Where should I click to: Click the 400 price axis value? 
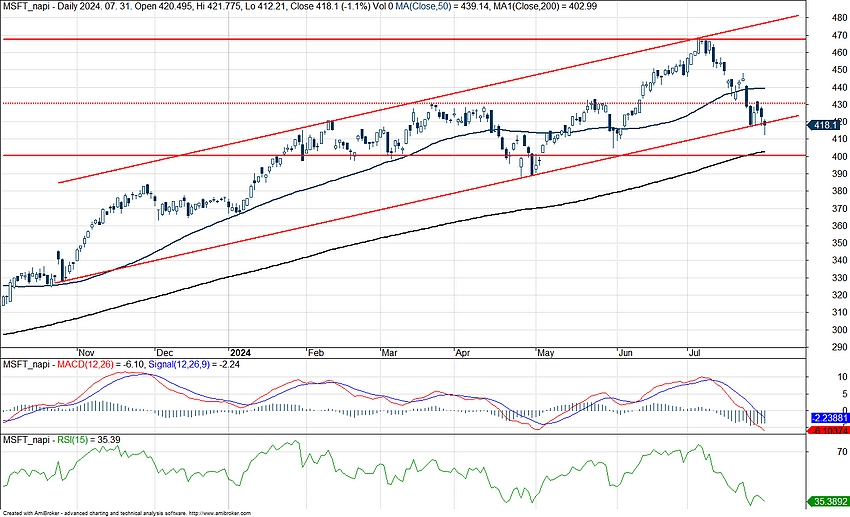840,157
